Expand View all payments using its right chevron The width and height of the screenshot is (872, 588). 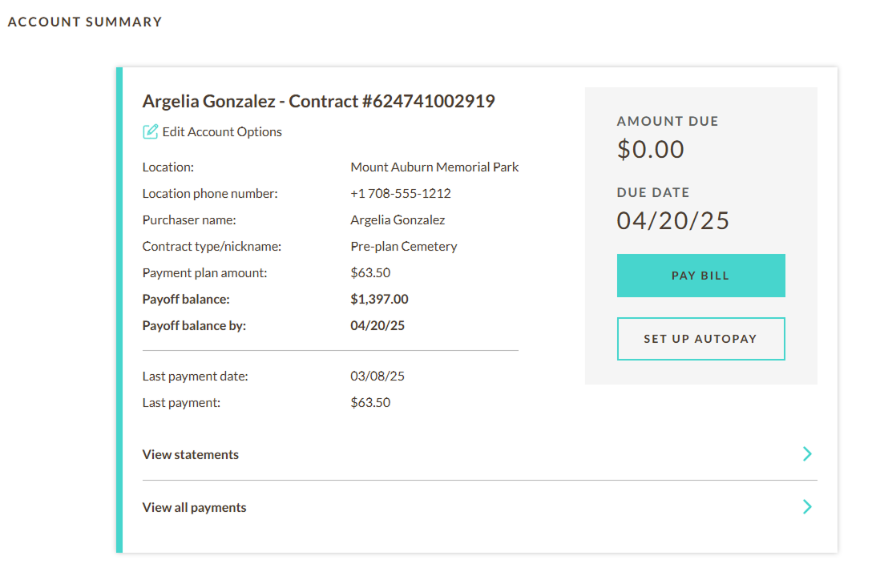(x=807, y=507)
